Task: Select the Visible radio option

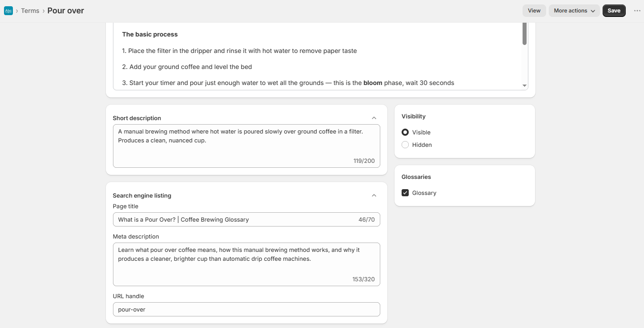Action: 405,132
